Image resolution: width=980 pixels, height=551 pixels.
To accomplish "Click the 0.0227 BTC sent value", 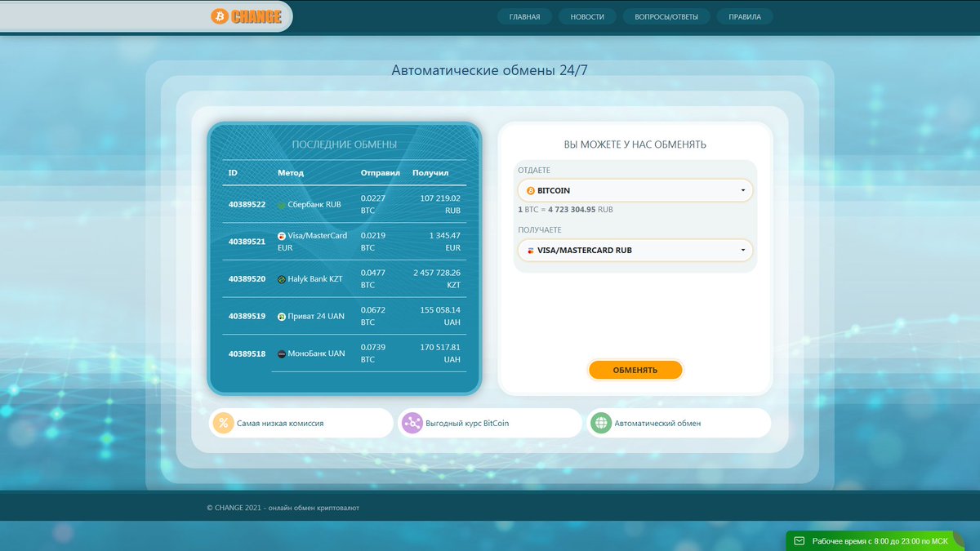I will [x=373, y=204].
